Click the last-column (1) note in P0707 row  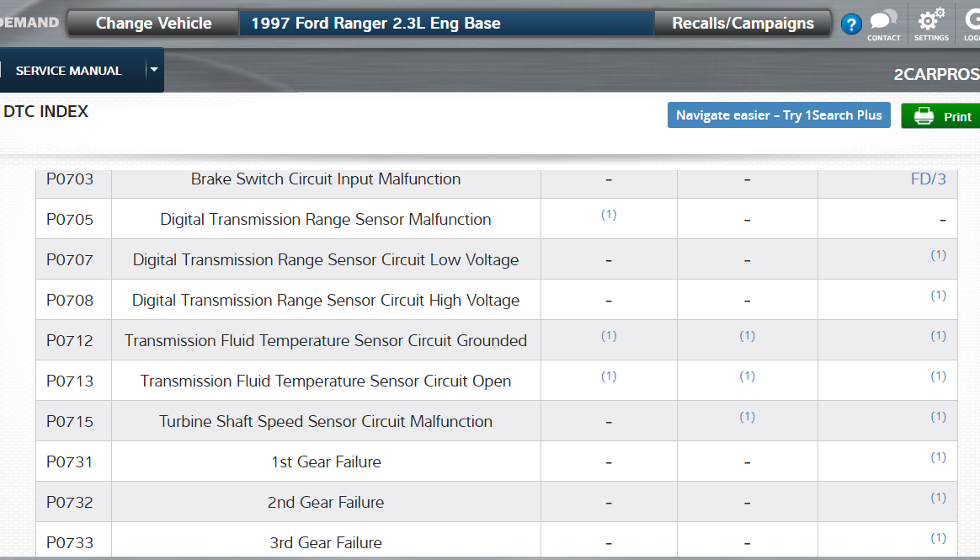pos(938,255)
